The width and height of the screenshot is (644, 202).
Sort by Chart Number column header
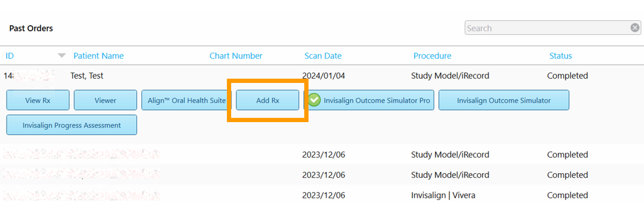click(236, 56)
